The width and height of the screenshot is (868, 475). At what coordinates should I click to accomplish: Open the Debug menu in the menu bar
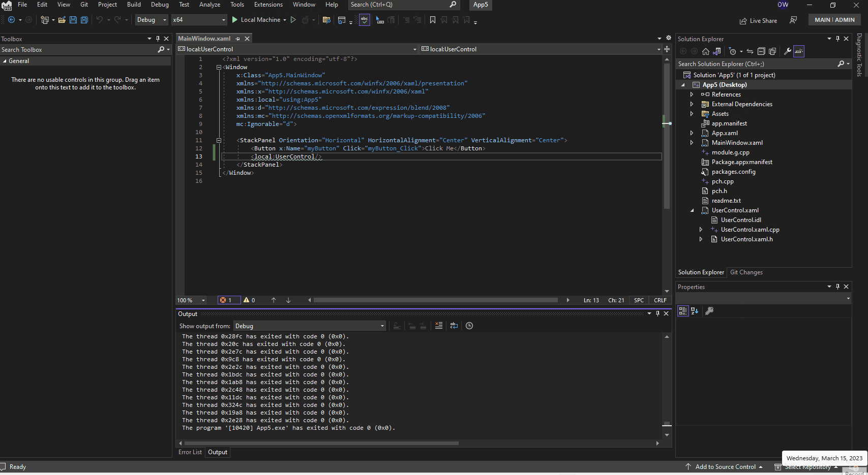click(x=160, y=5)
